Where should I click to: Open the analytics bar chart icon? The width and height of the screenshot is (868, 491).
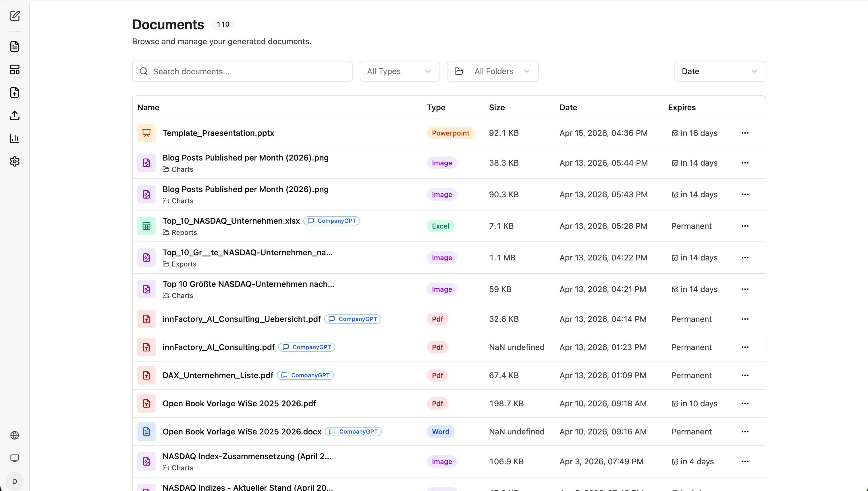[14, 138]
